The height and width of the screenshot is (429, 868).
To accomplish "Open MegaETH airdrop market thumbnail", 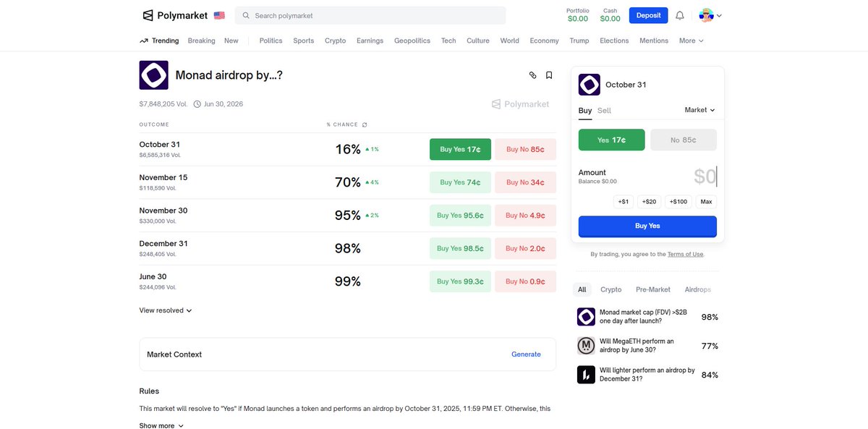I will coord(586,346).
